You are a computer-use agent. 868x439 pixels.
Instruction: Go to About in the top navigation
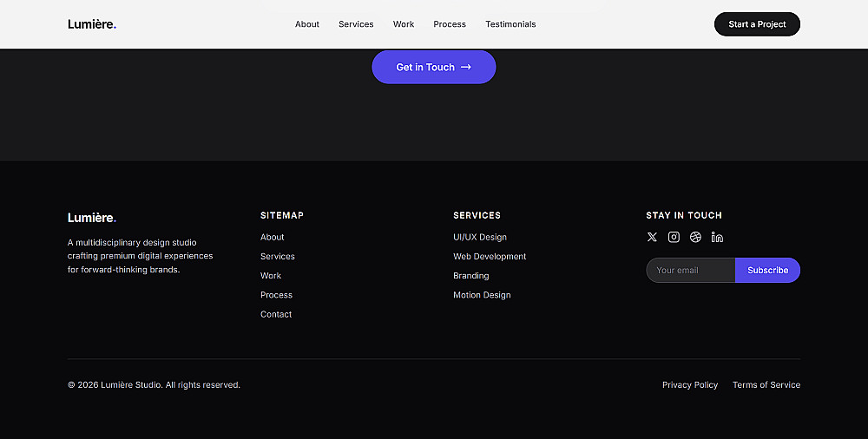pos(306,24)
